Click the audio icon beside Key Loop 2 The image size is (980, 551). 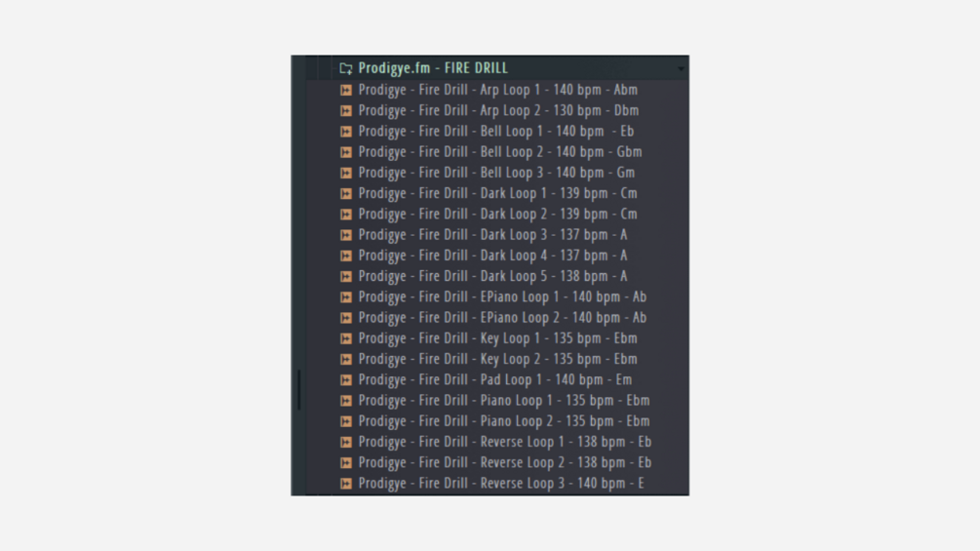(345, 359)
